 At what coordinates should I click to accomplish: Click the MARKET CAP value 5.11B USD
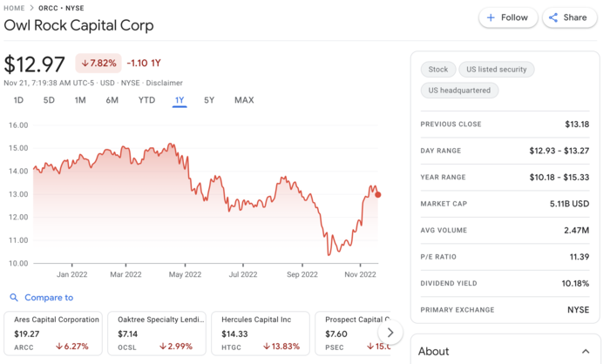(569, 204)
